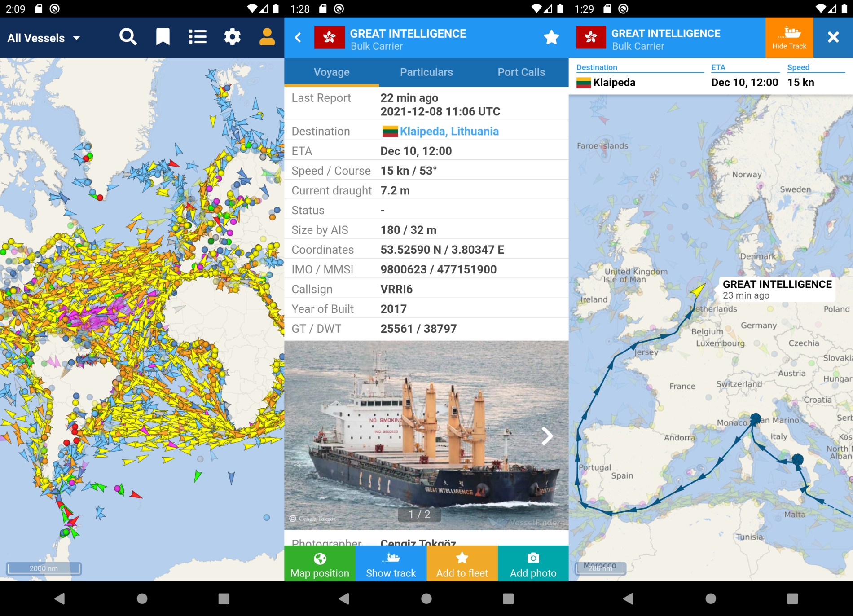Screen dimensions: 853x616
Task: Tap the Hong Kong flag in the details header
Action: (x=329, y=37)
